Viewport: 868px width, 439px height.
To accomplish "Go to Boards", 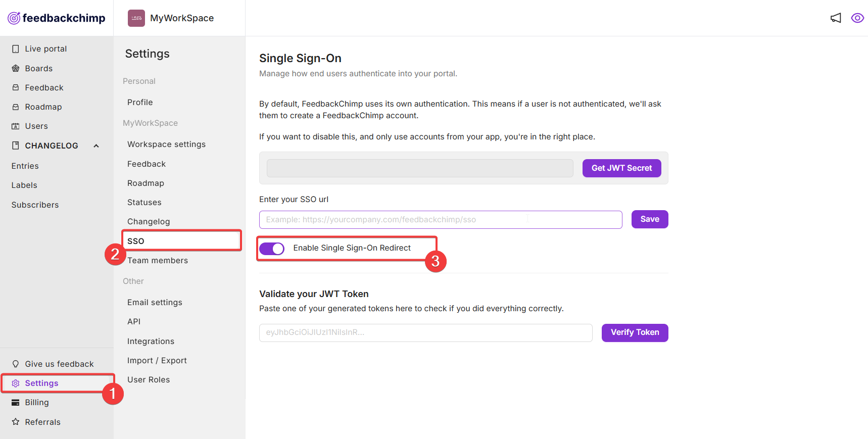I will coord(39,68).
